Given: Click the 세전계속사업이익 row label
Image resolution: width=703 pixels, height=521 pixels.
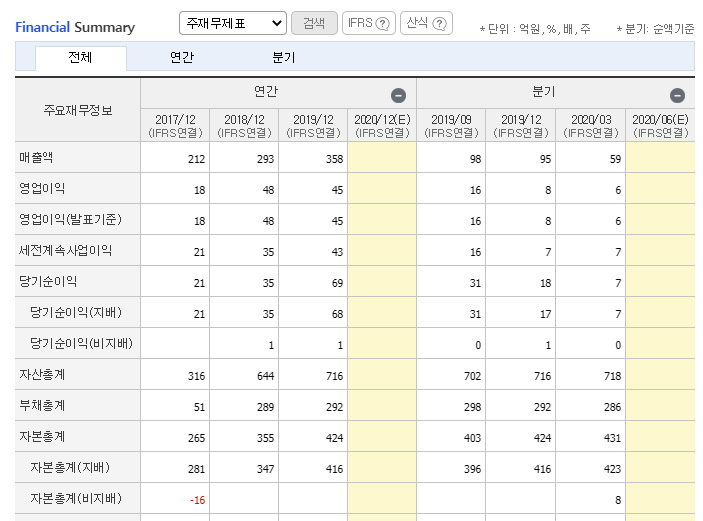Looking at the screenshot, I should [65, 250].
